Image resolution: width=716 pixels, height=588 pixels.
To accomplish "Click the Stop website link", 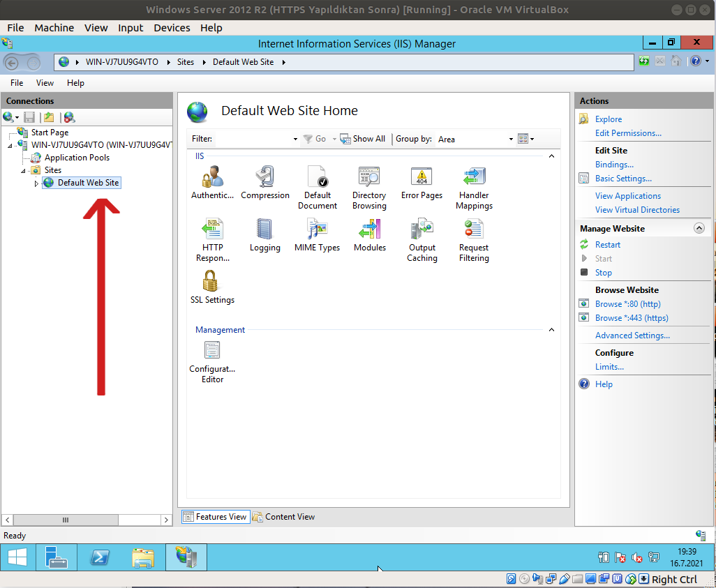I will tap(603, 273).
